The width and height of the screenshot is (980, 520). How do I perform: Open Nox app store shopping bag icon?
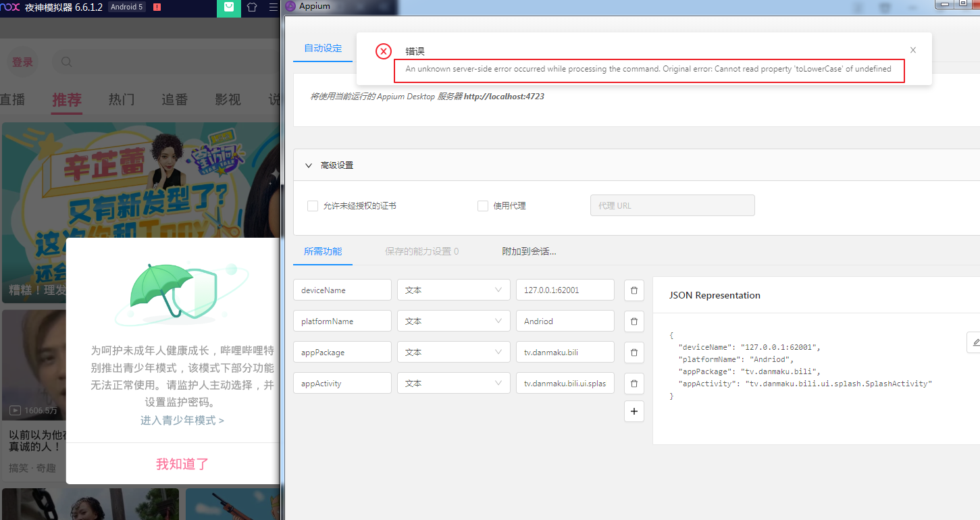[x=229, y=7]
